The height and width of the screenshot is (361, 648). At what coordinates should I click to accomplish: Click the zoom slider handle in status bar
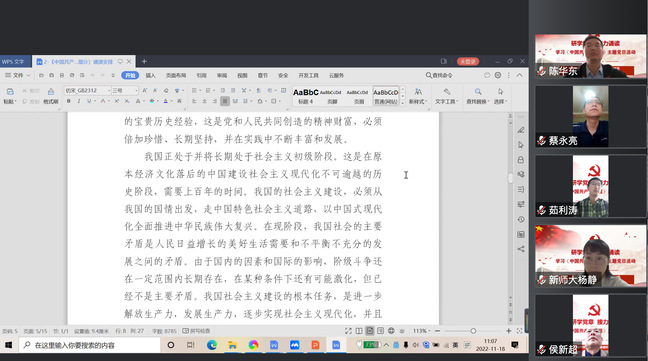tap(473, 331)
